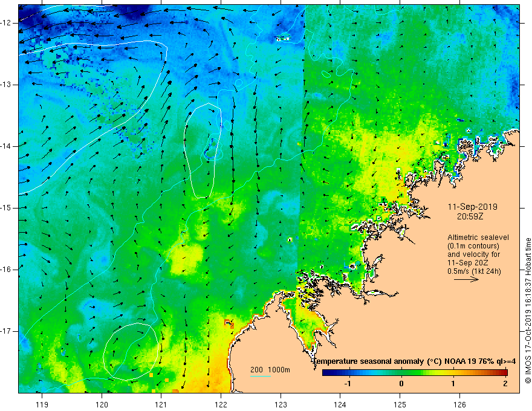
Task: Click the IMOS copyright timestamp text
Action: [528, 311]
